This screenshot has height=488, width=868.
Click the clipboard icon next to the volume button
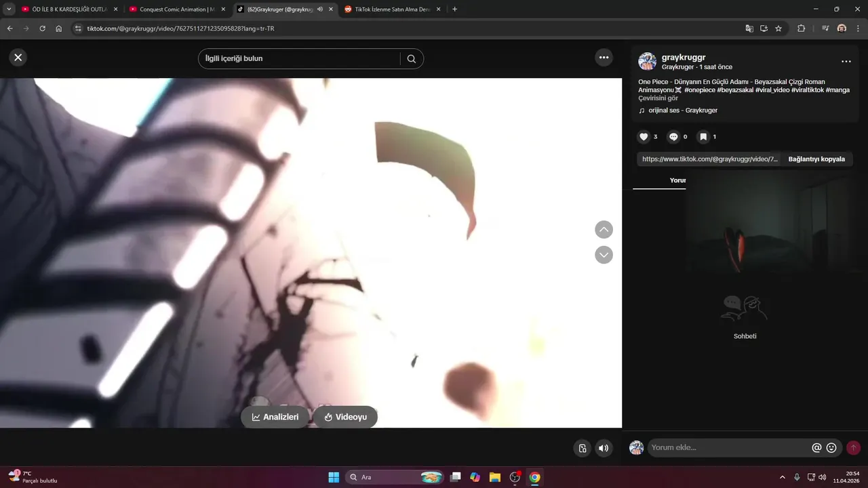pyautogui.click(x=582, y=448)
